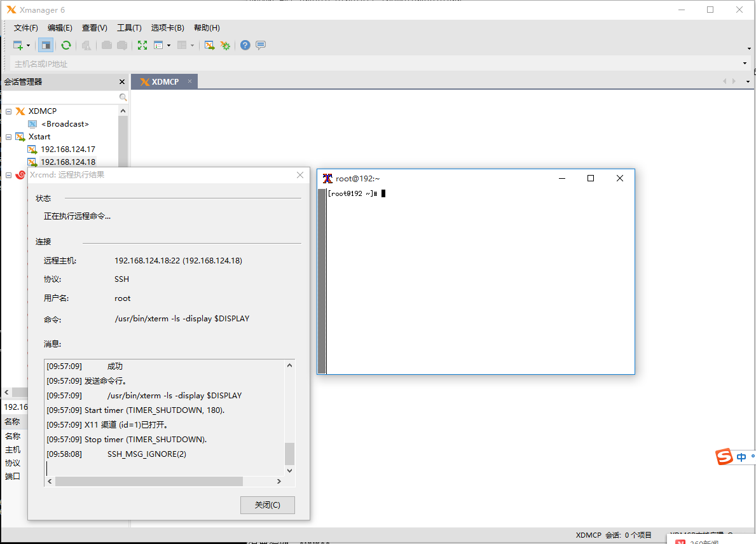This screenshot has height=544, width=756.
Task: Click message log scroll right arrow
Action: (x=278, y=481)
